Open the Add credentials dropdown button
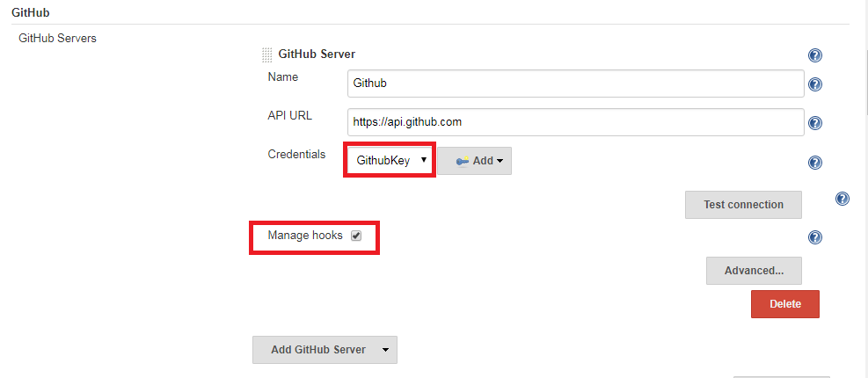 tap(474, 161)
